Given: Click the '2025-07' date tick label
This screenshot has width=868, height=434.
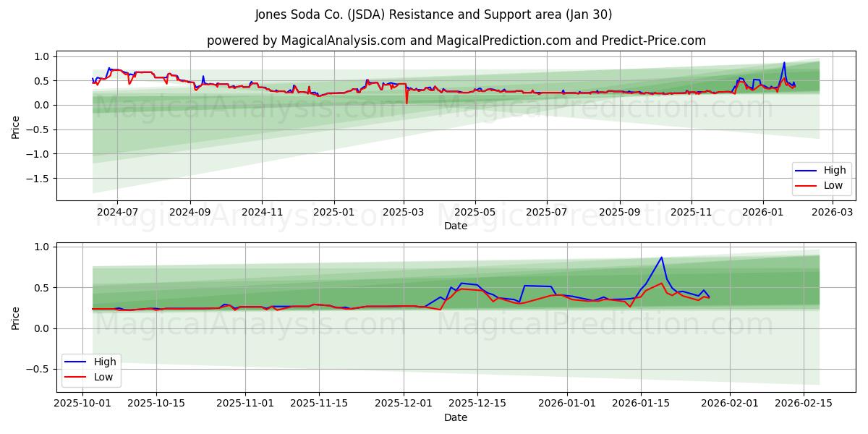Looking at the screenshot, I should click(x=546, y=213).
